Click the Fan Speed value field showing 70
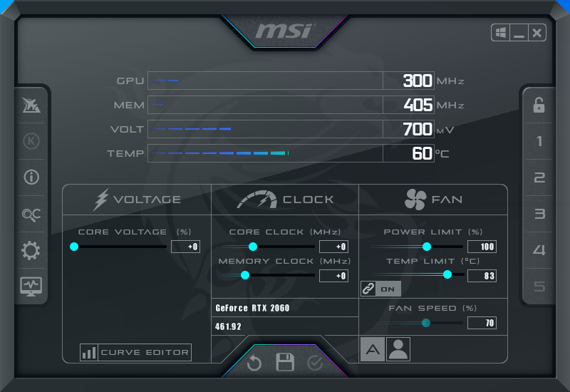 pyautogui.click(x=482, y=323)
